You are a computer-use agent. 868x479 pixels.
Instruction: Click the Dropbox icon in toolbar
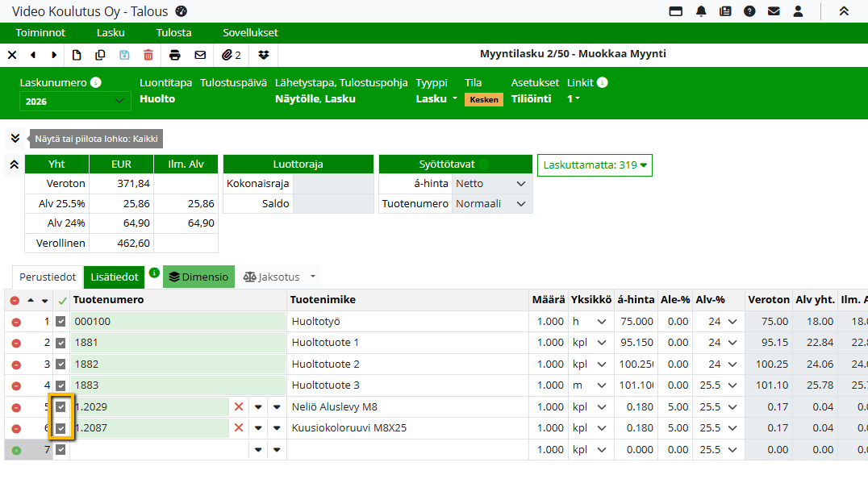(x=264, y=55)
